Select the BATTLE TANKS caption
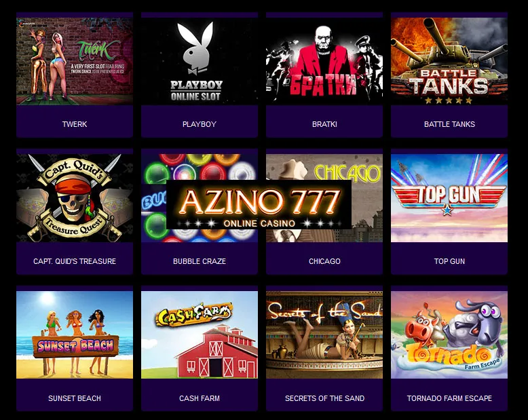The height and width of the screenshot is (420, 528). [449, 124]
